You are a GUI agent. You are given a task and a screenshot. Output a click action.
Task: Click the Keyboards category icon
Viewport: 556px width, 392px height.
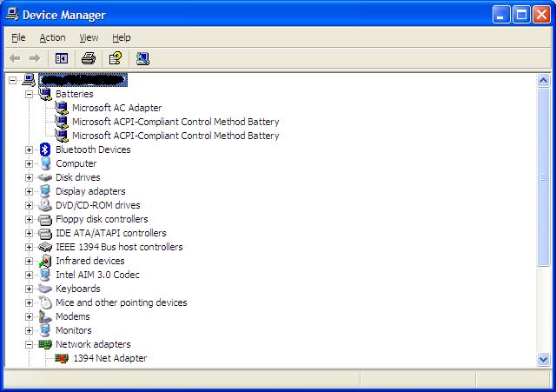tap(45, 289)
